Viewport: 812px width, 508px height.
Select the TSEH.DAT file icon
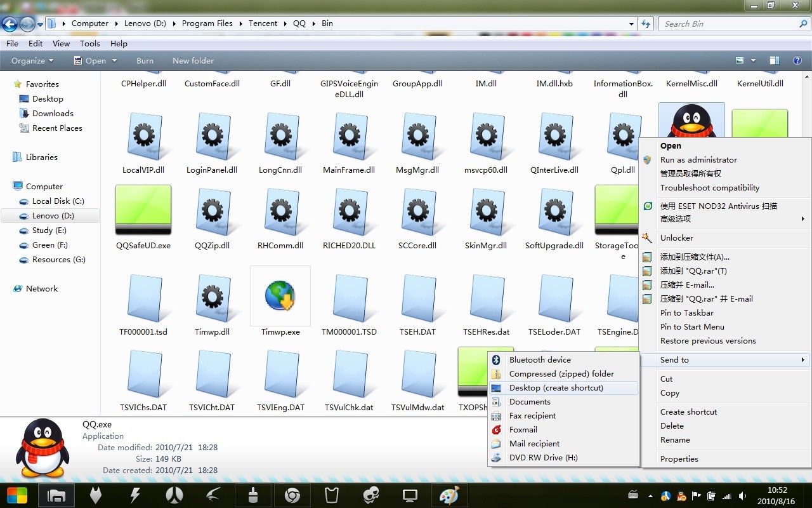pos(417,298)
